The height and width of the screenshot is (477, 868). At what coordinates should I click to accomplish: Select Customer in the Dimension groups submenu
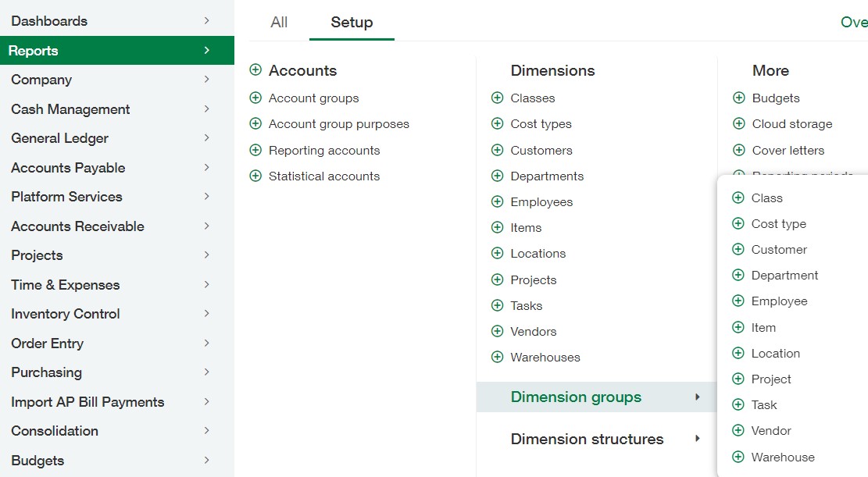[779, 250]
